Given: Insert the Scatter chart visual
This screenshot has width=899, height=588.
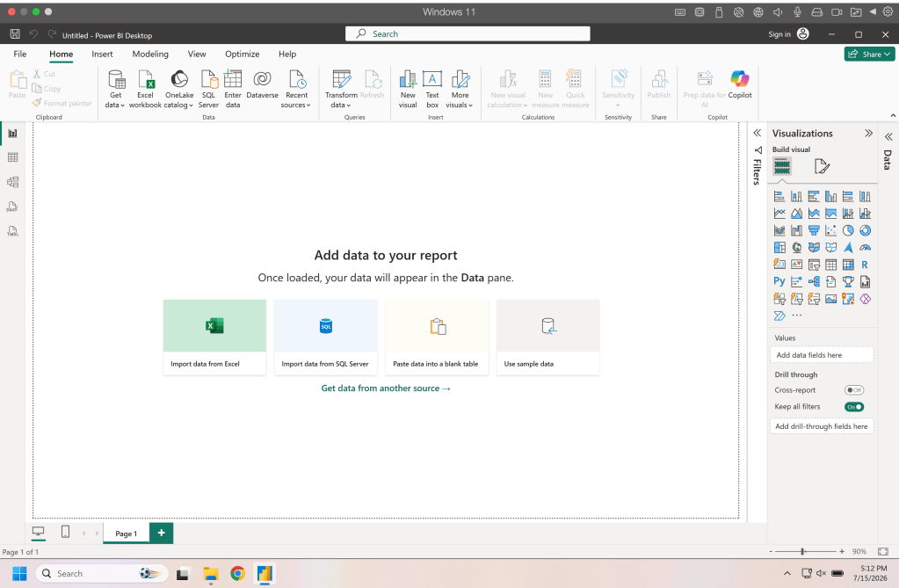Looking at the screenshot, I should (830, 230).
